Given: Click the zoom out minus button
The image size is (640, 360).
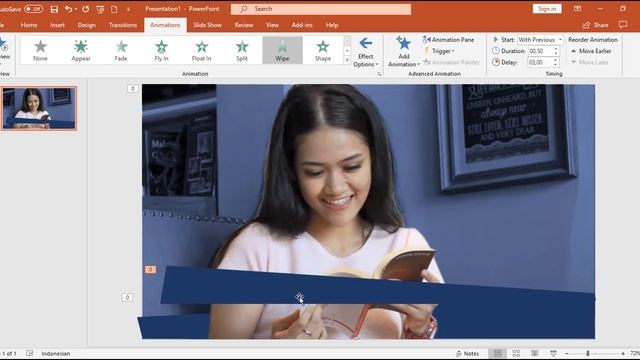Looking at the screenshot, I should pos(567,353).
